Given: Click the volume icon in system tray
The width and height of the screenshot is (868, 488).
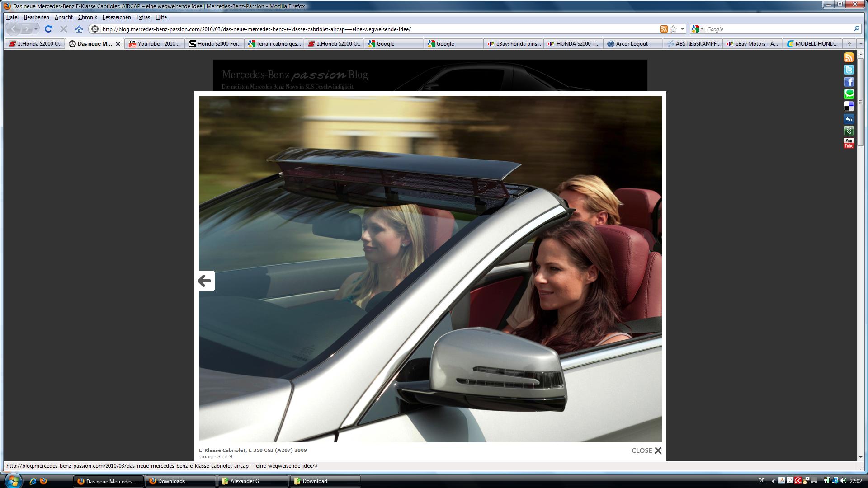Looking at the screenshot, I should pyautogui.click(x=843, y=481).
